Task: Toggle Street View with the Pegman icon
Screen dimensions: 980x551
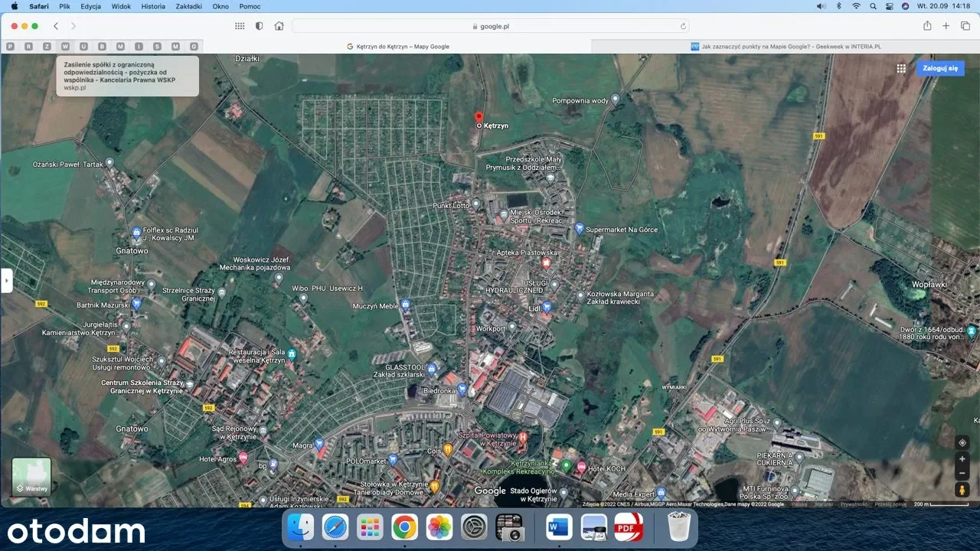Action: pos(962,490)
